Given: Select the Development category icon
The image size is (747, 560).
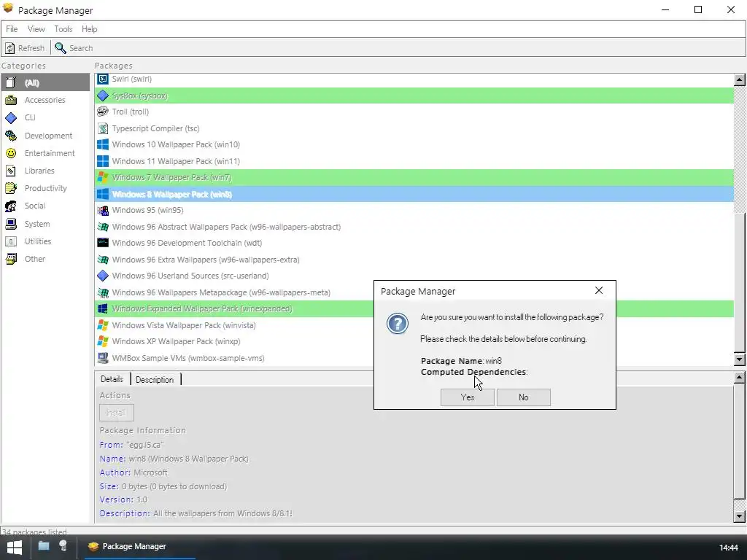Looking at the screenshot, I should [x=11, y=136].
